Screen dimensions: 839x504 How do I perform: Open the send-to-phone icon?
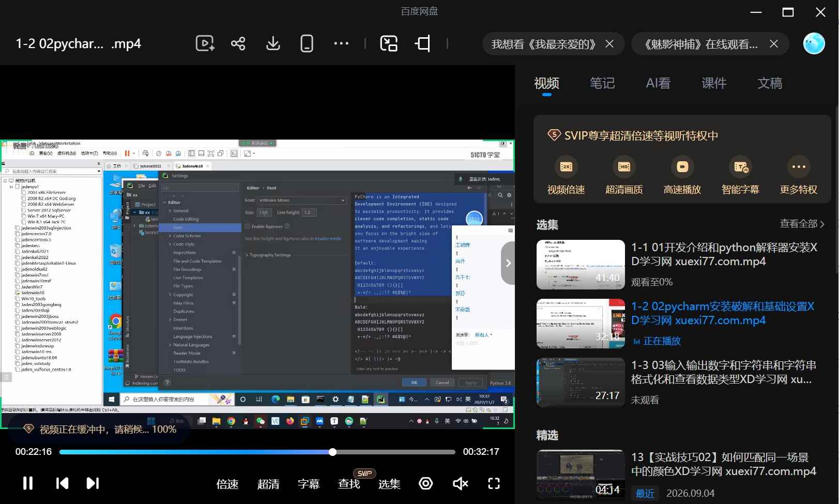click(x=307, y=43)
